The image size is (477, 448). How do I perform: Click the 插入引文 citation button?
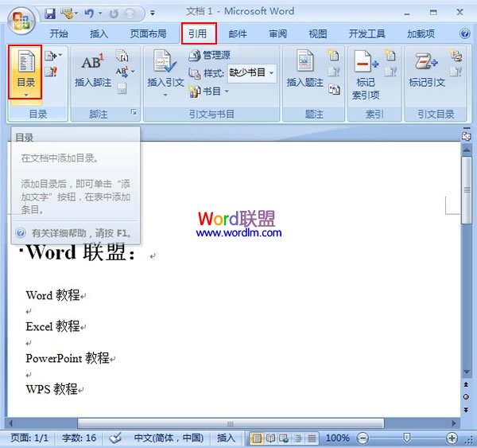pos(165,73)
